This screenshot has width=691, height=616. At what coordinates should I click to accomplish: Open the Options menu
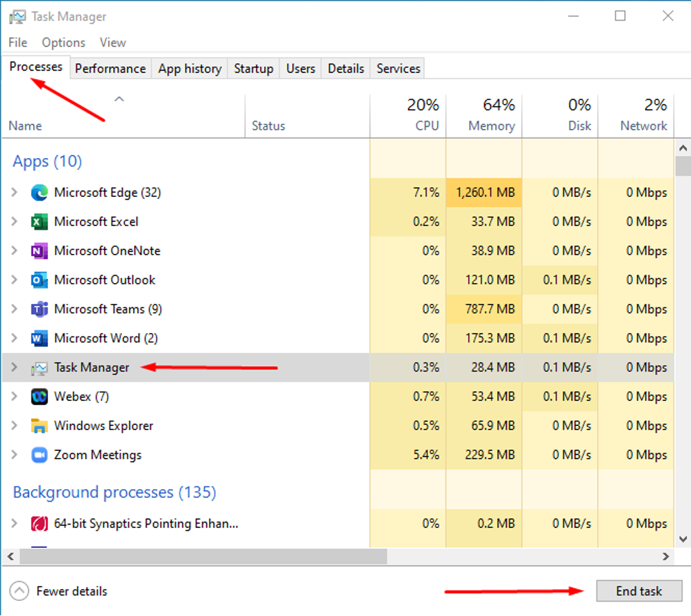[x=63, y=42]
